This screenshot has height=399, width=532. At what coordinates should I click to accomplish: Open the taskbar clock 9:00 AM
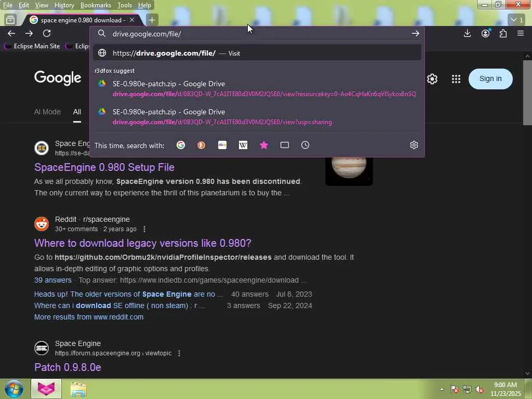coord(505,389)
